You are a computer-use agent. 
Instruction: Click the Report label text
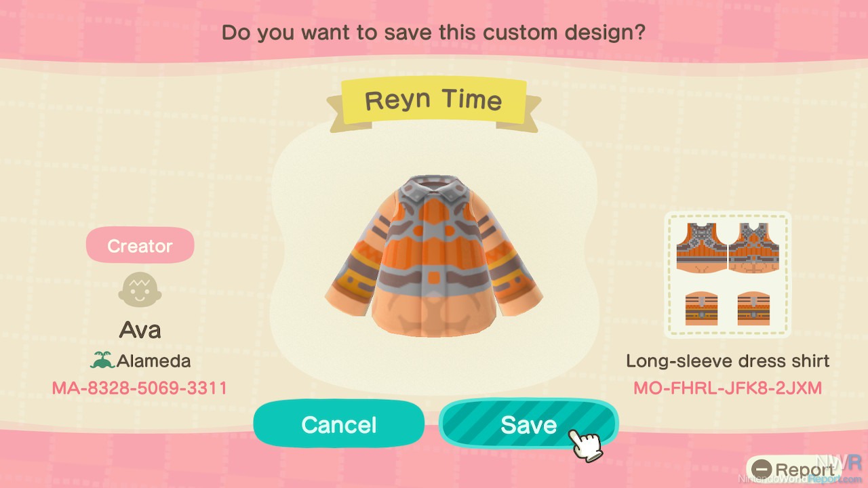[x=805, y=470]
